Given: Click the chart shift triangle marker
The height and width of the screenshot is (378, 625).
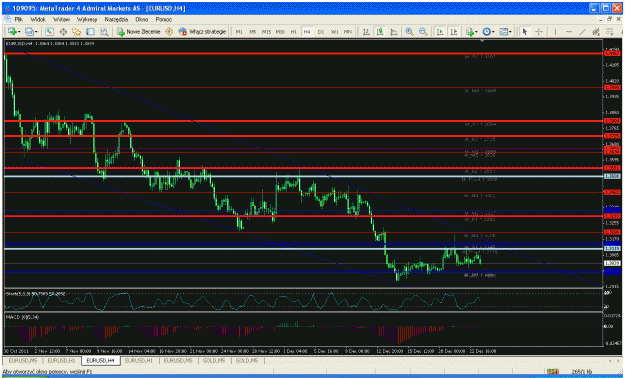Looking at the screenshot, I should 482,40.
